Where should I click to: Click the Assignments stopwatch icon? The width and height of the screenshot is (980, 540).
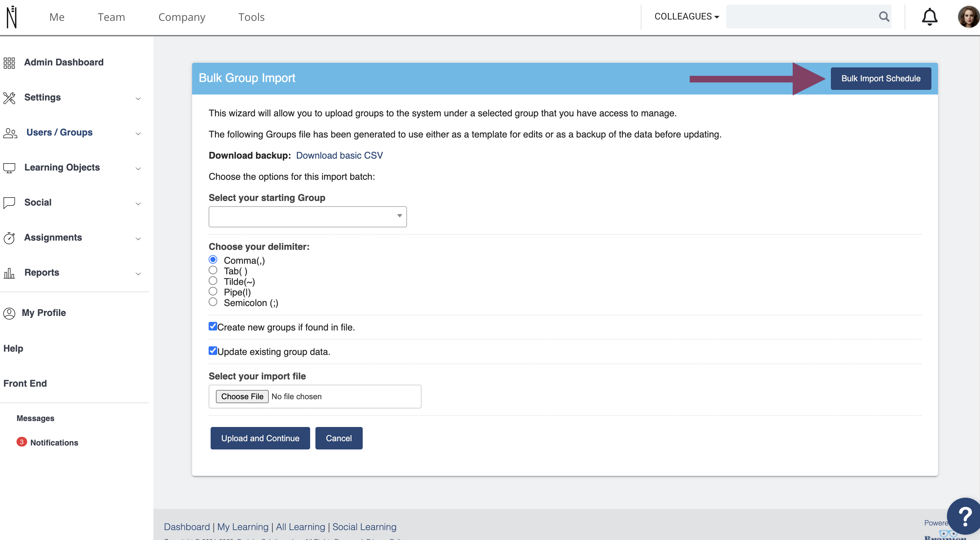click(9, 238)
